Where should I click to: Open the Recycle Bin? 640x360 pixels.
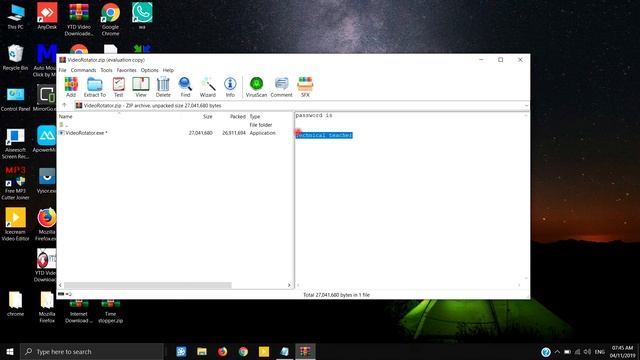click(x=16, y=58)
